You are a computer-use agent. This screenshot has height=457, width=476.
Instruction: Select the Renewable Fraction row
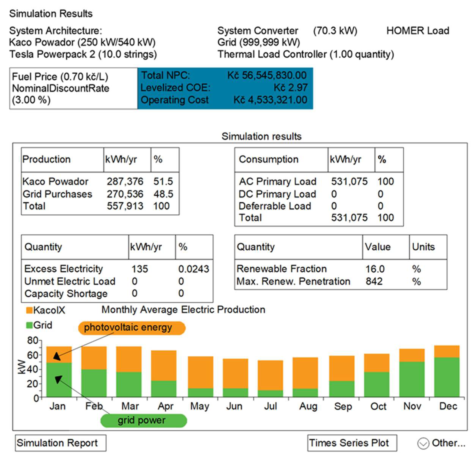coord(282,269)
